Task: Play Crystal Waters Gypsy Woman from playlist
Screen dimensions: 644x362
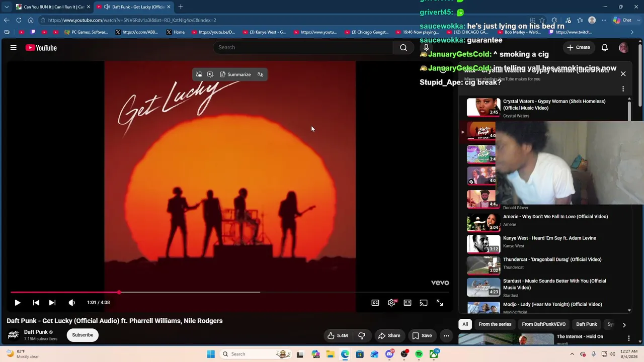Action: coord(546,108)
